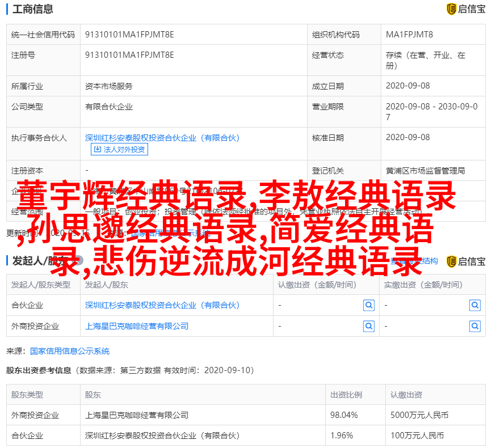Open 国家信用信息公示系统 link below shareholder table

coord(70,351)
